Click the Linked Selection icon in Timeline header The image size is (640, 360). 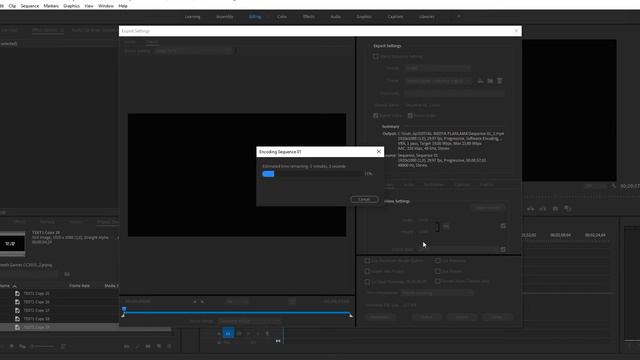pos(239,333)
